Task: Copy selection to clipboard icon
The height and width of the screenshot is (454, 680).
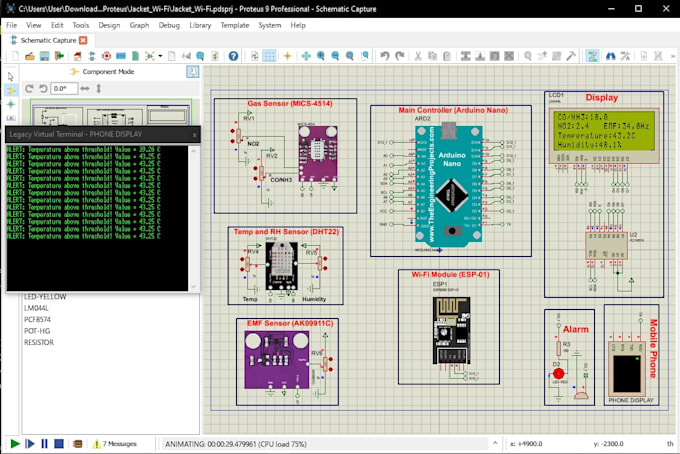Action: tap(432, 56)
